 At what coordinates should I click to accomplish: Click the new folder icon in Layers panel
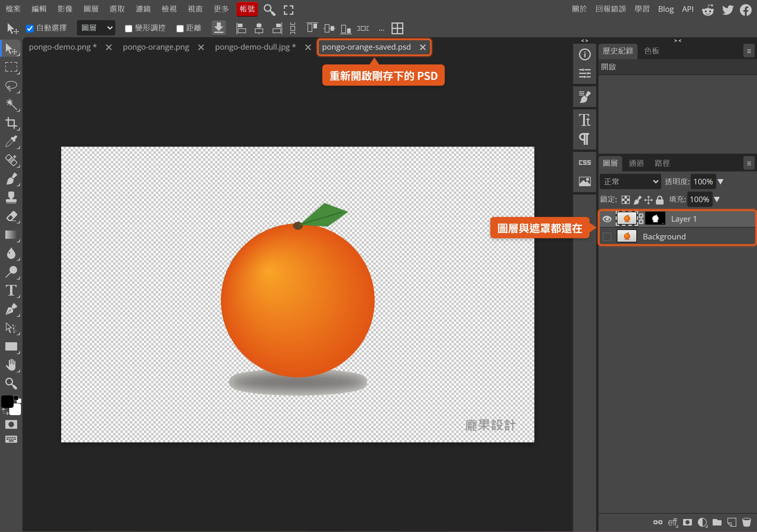pos(717,523)
